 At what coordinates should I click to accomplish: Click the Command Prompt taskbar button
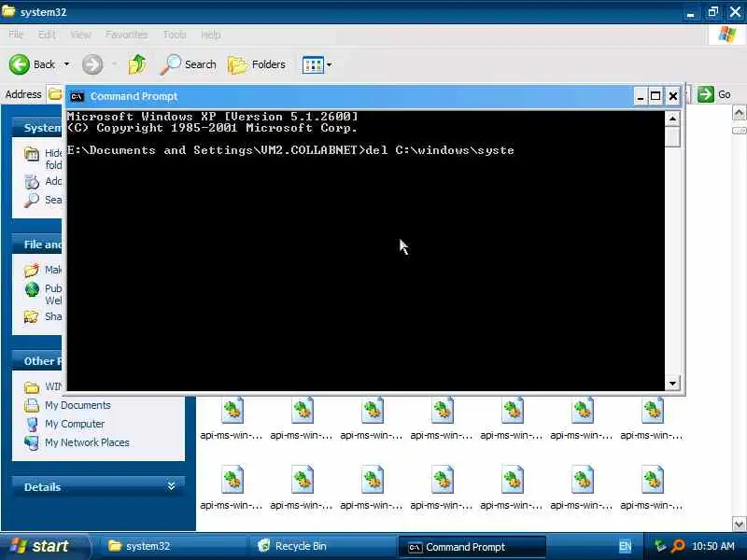472,547
